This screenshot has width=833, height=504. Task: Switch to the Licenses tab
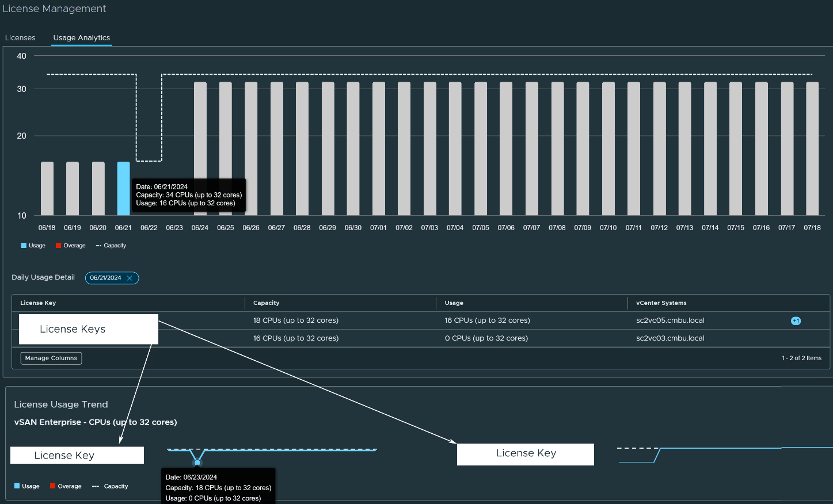[x=20, y=37]
